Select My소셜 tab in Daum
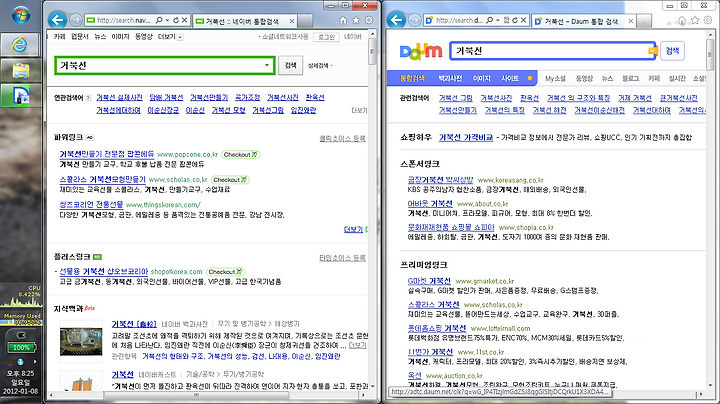The height and width of the screenshot is (404, 720). tap(555, 79)
